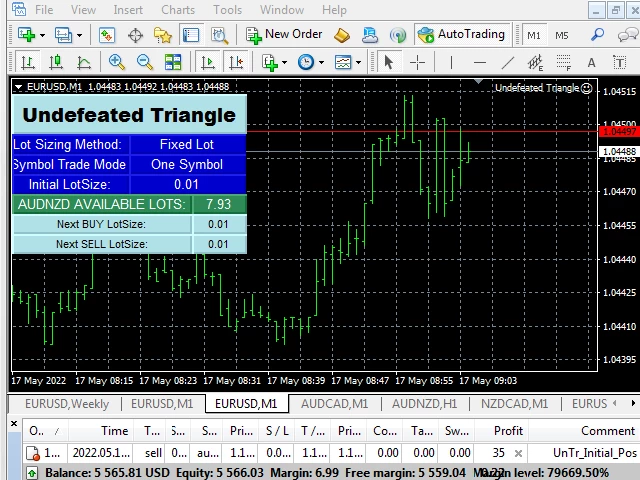Click the Profit column header
640x480 pixels.
pyautogui.click(x=508, y=430)
